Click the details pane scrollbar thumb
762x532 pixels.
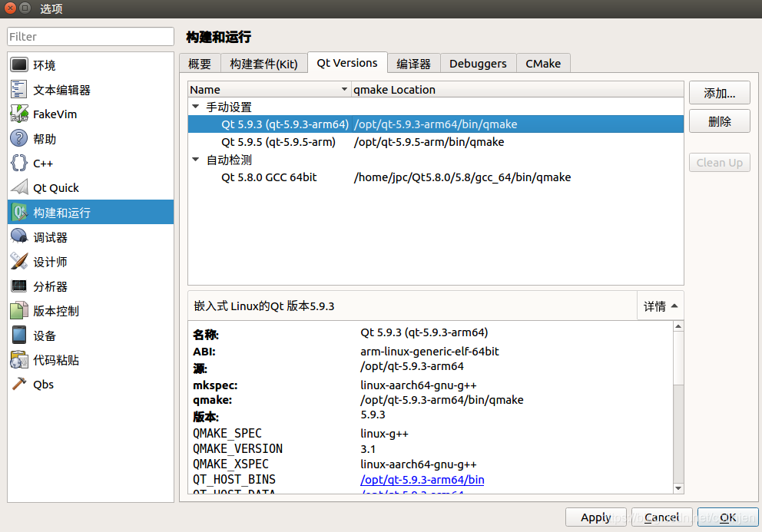click(x=678, y=359)
